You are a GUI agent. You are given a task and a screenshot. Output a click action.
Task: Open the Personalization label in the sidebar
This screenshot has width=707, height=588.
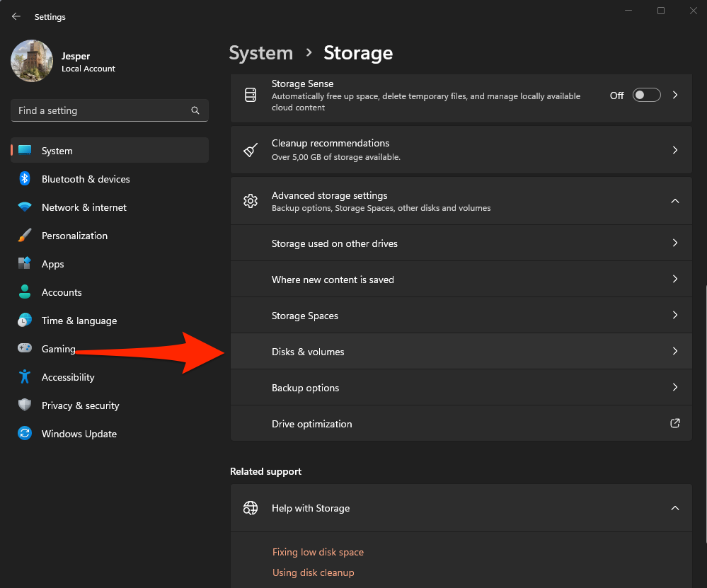coord(74,236)
